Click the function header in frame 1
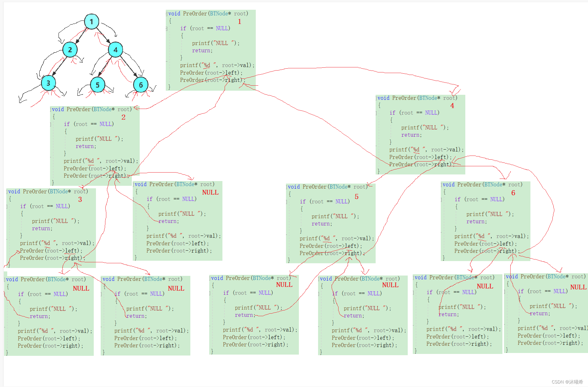Viewport: 588px width, 387px height. [208, 14]
